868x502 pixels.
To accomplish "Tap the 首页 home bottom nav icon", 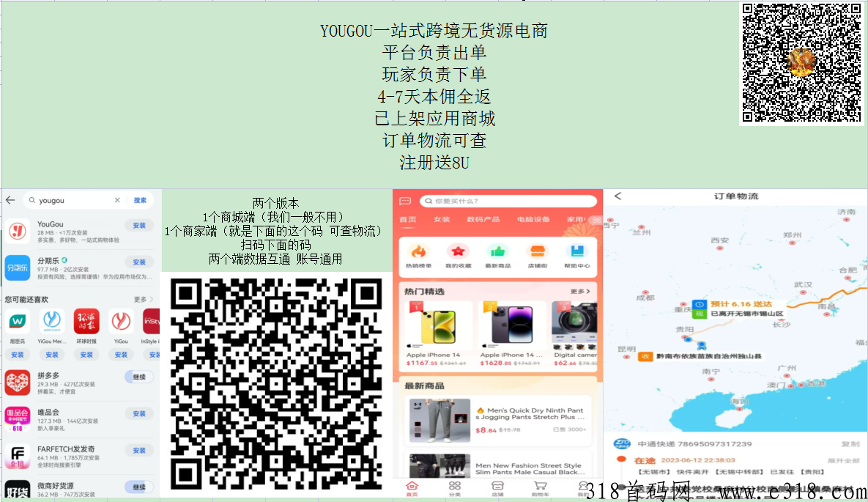I will click(412, 488).
